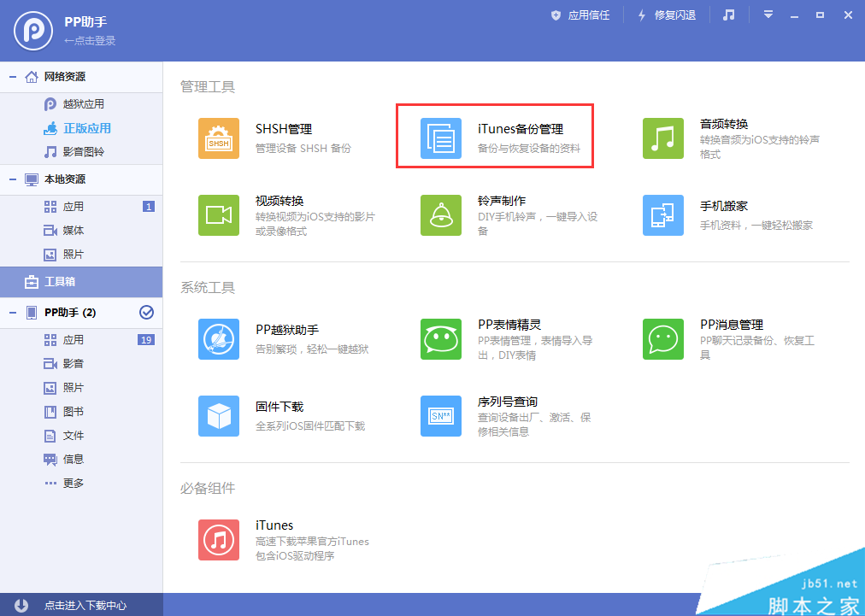The image size is (865, 616).
Task: Click the PP越狱助手 title text
Action: (287, 331)
